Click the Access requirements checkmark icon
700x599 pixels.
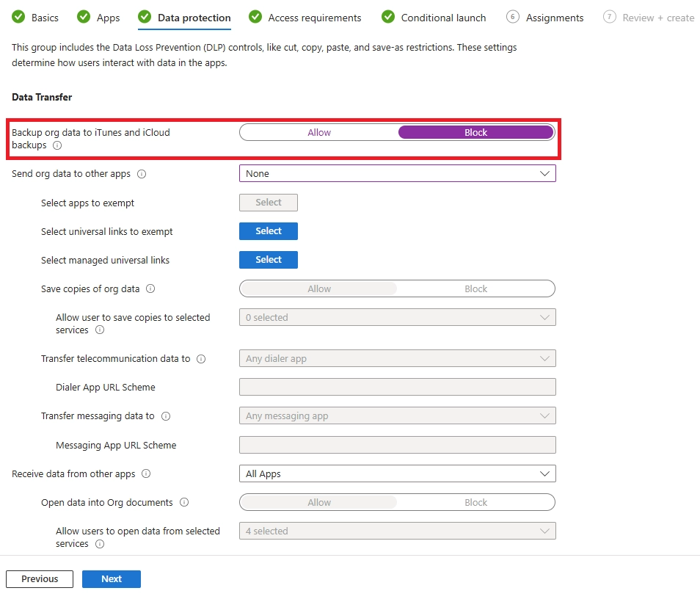255,17
